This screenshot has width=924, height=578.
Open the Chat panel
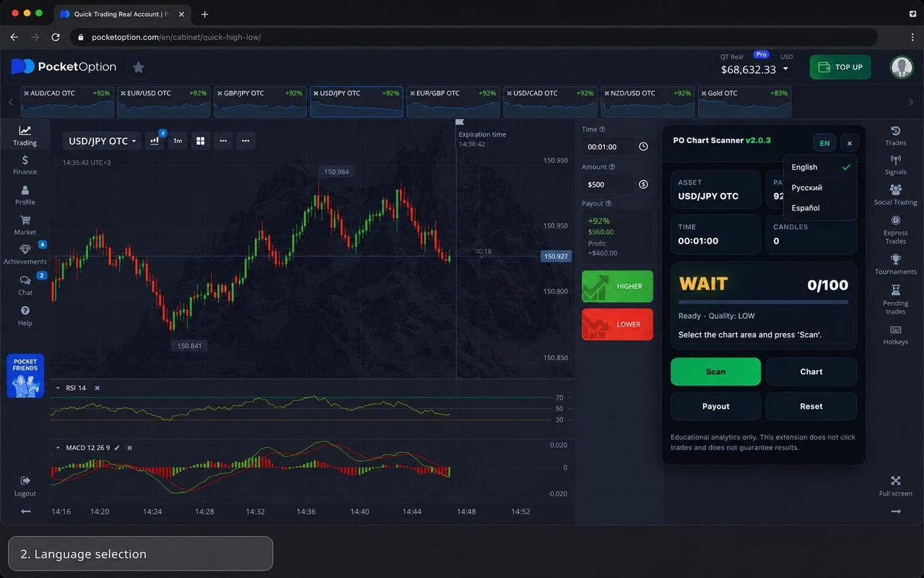25,285
